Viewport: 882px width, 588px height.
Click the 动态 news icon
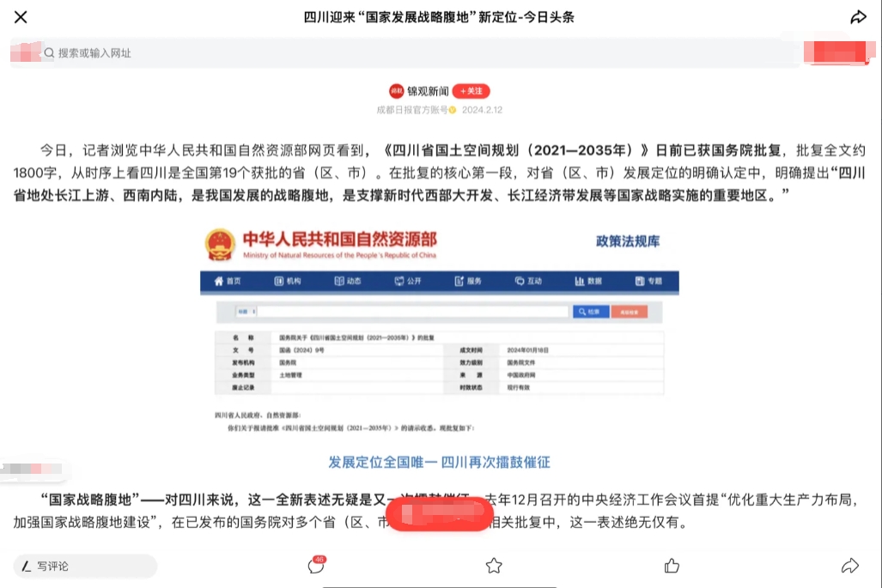click(338, 281)
